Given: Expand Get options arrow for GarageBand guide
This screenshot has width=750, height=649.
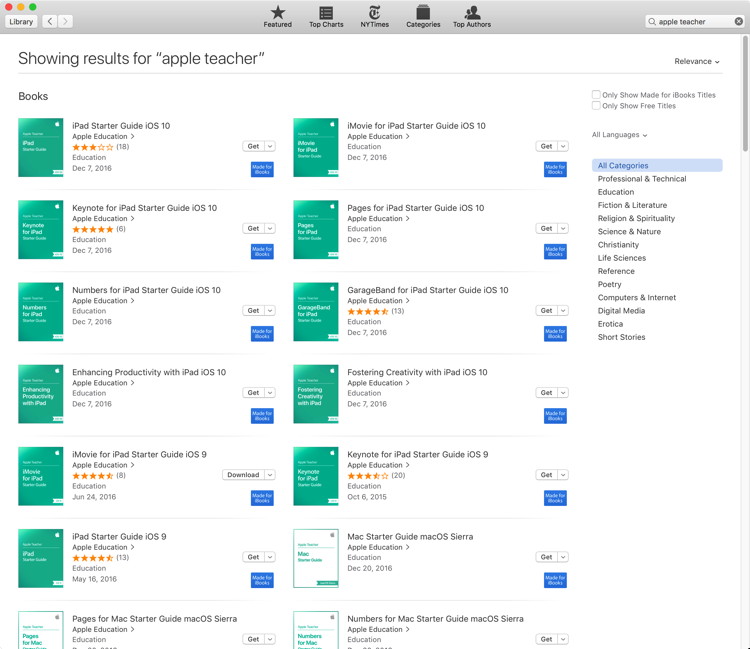Looking at the screenshot, I should pyautogui.click(x=563, y=311).
